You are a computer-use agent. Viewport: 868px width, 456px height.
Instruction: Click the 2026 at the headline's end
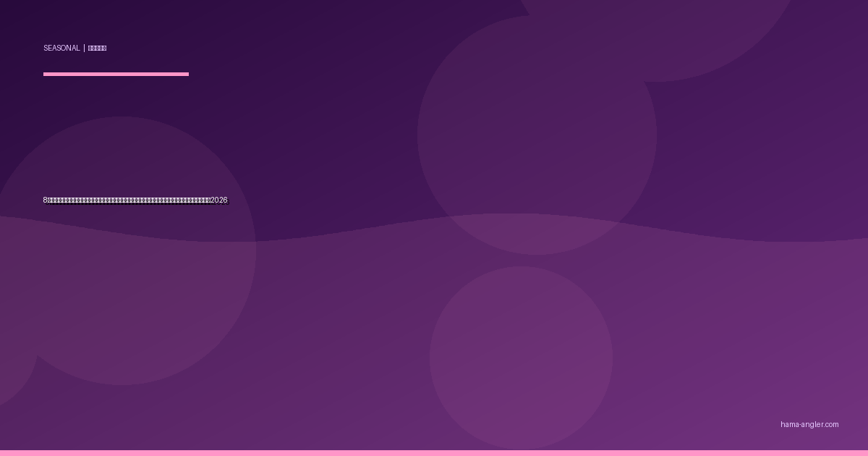click(218, 200)
